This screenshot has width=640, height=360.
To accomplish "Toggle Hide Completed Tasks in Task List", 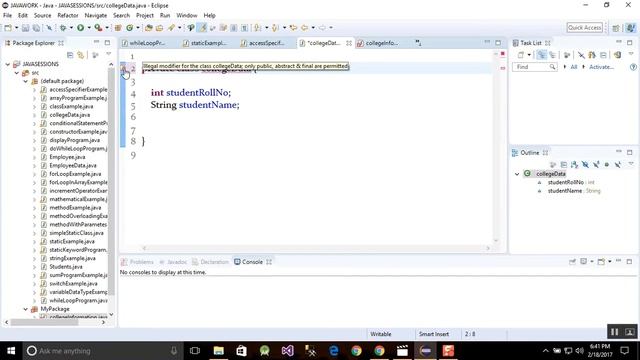I will pos(581,55).
